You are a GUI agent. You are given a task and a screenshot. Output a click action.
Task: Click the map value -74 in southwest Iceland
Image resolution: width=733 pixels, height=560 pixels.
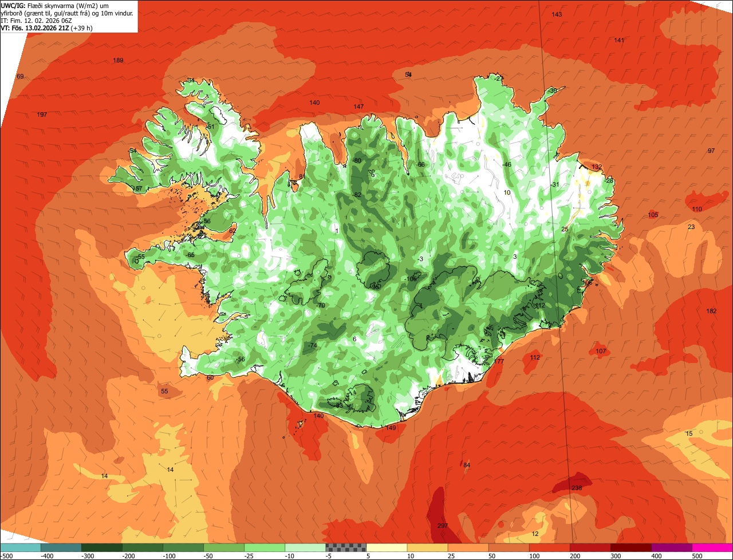point(312,345)
